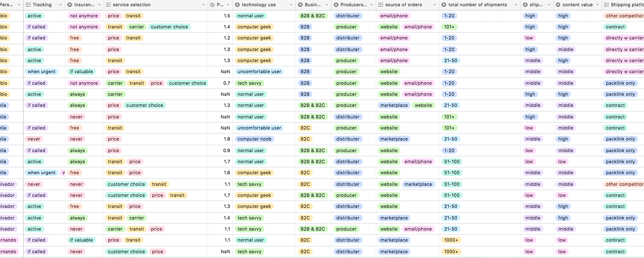
Task: Click "directly w carrier" in the 1.2 row
Action: 624,38
